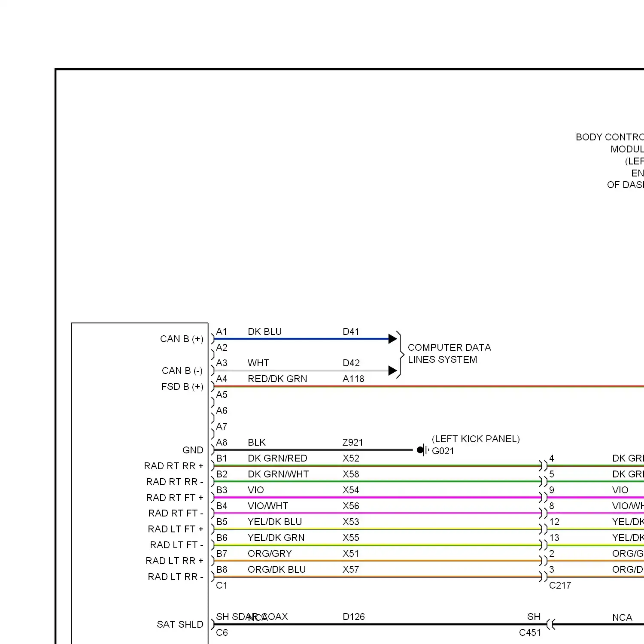Click the BLK wire color label
644x644 pixels.
coord(257,442)
